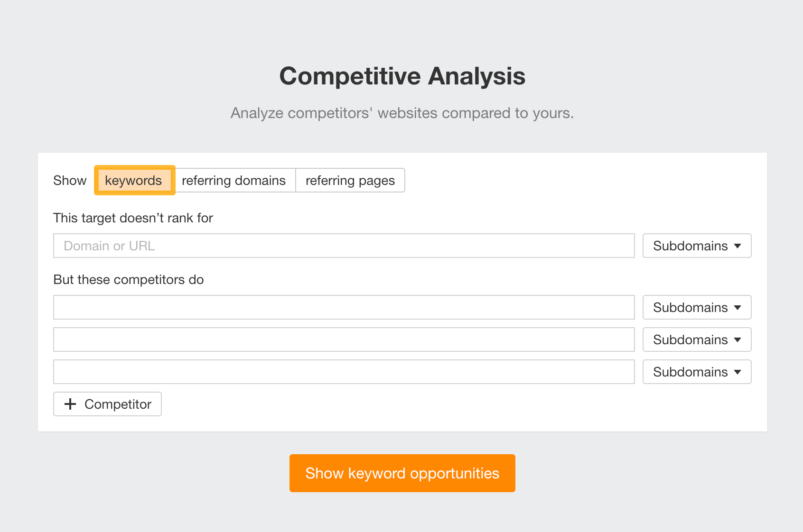The width and height of the screenshot is (803, 532).
Task: Click the Competitive Analysis heading
Action: [401, 75]
